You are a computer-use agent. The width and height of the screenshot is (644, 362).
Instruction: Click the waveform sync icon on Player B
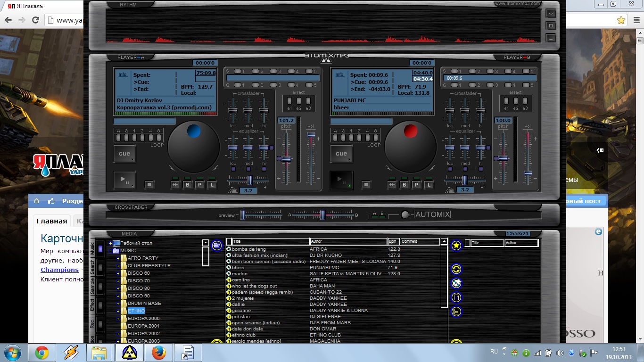[x=392, y=185]
